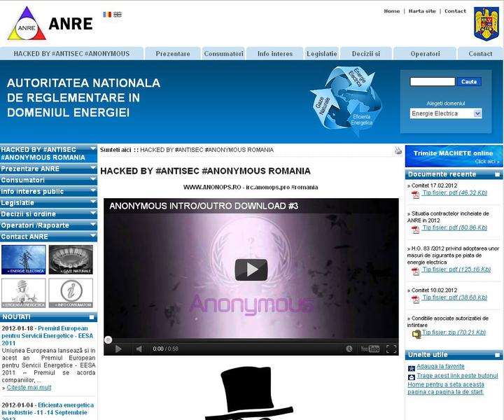
Task: Click the Trimite MACHETE online banner
Action: (x=454, y=156)
